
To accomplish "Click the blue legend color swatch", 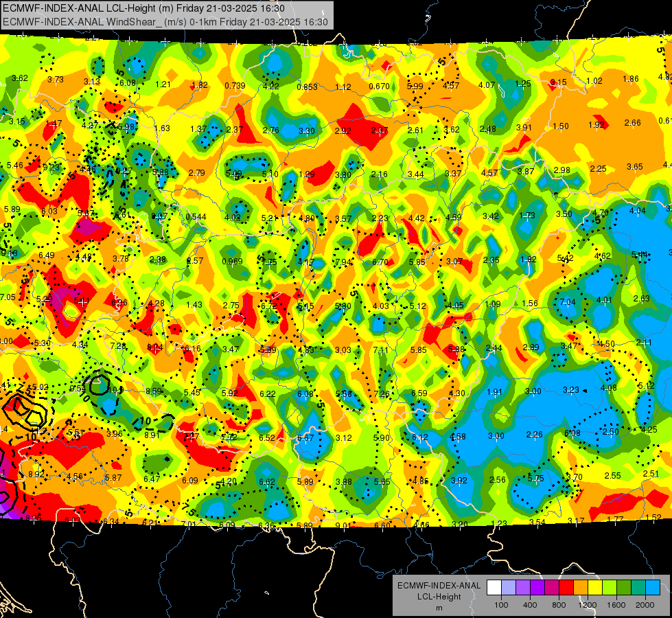I will (652, 588).
